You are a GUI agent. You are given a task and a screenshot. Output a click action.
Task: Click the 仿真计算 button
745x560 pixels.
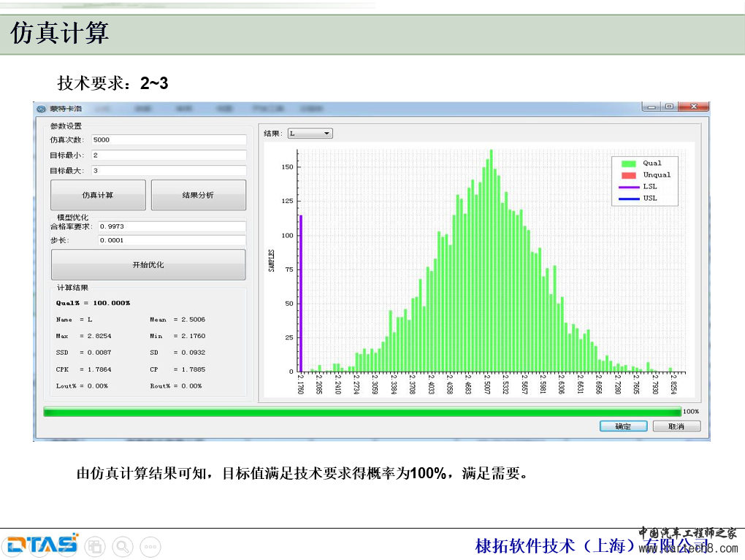tap(98, 195)
